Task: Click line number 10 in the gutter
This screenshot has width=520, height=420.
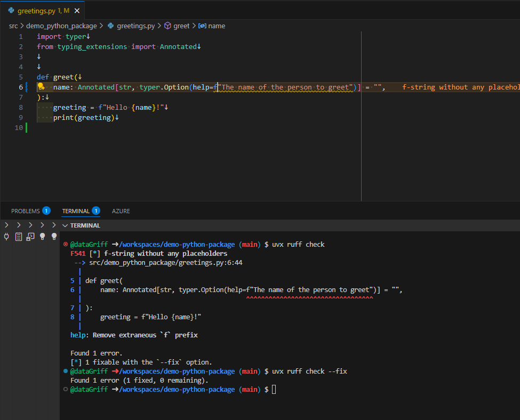Action: (19, 127)
